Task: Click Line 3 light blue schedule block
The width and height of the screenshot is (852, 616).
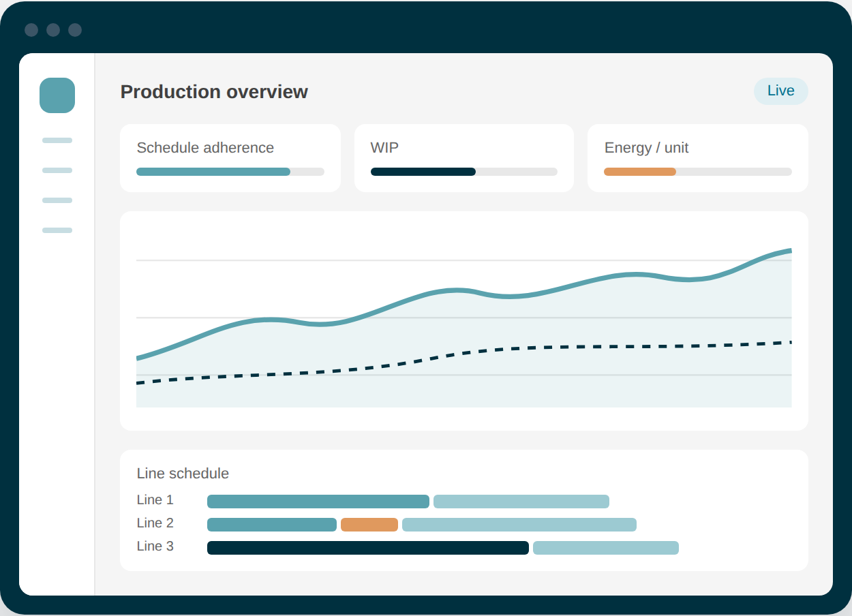Action: (x=606, y=548)
